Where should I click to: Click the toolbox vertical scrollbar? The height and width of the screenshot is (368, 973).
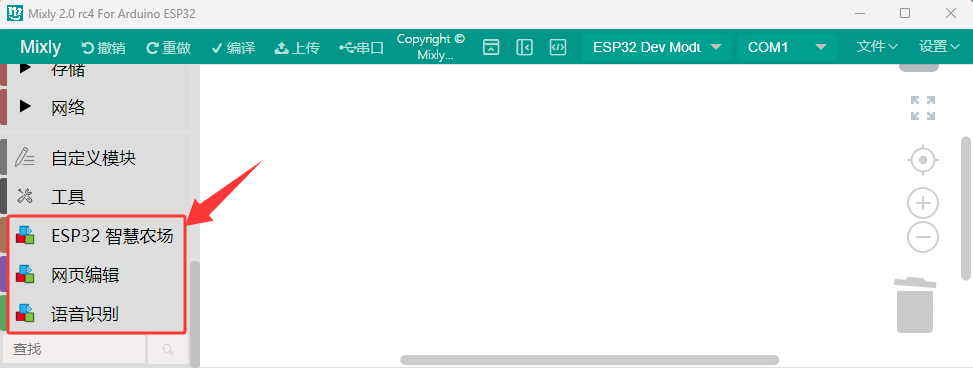pos(195,314)
